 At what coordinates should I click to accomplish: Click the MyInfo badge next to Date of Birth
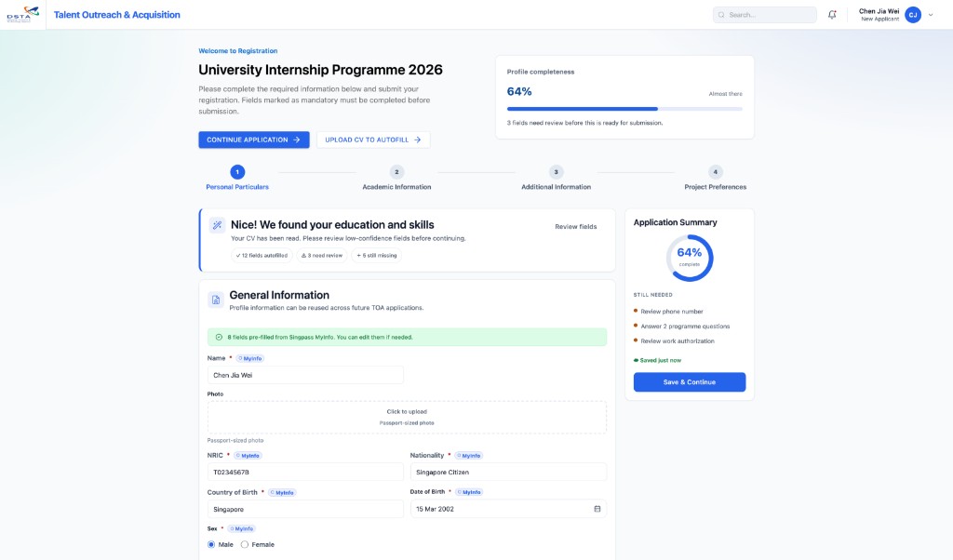[x=469, y=493]
